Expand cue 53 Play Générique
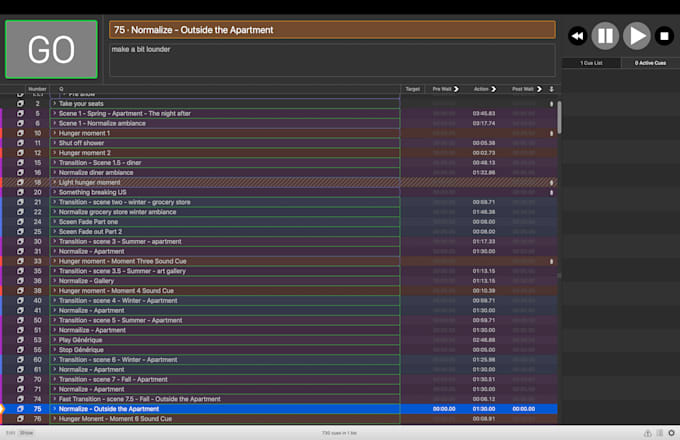This screenshot has height=440, width=680. click(x=55, y=340)
